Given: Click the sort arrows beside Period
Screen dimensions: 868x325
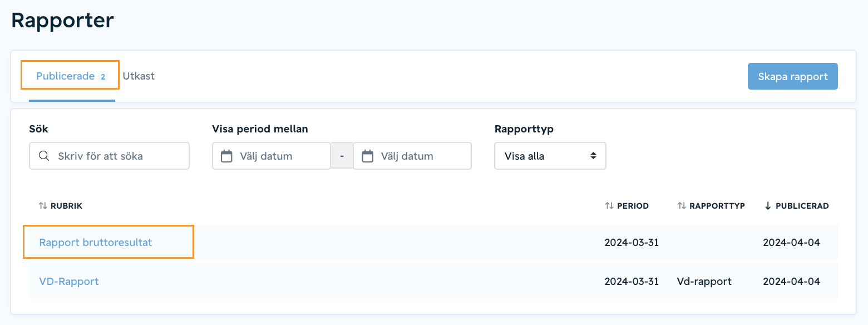Looking at the screenshot, I should click(609, 206).
